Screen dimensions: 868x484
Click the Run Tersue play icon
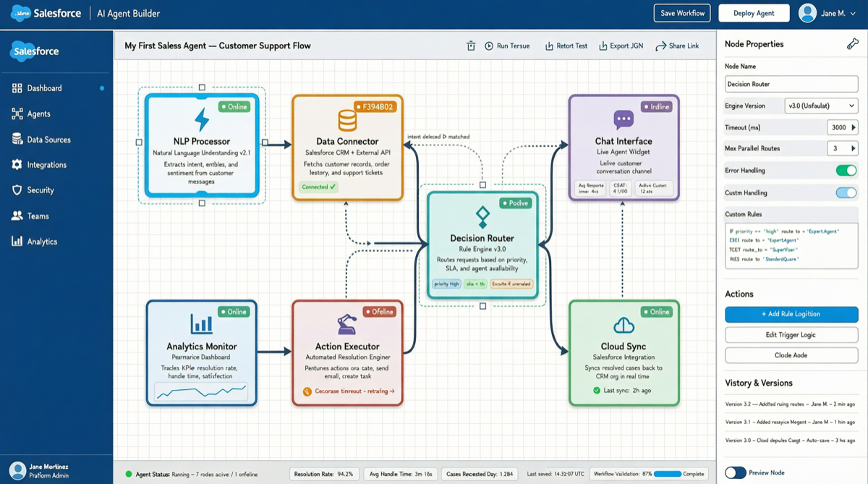pos(489,46)
